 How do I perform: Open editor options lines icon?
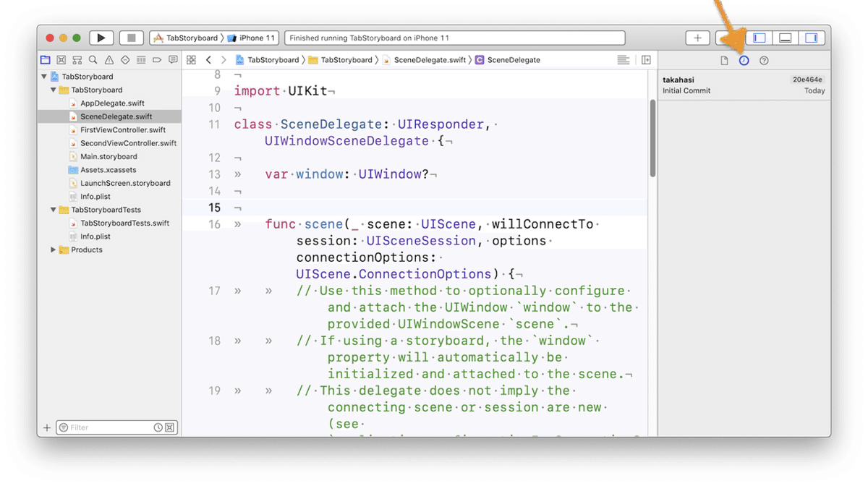[x=624, y=60]
